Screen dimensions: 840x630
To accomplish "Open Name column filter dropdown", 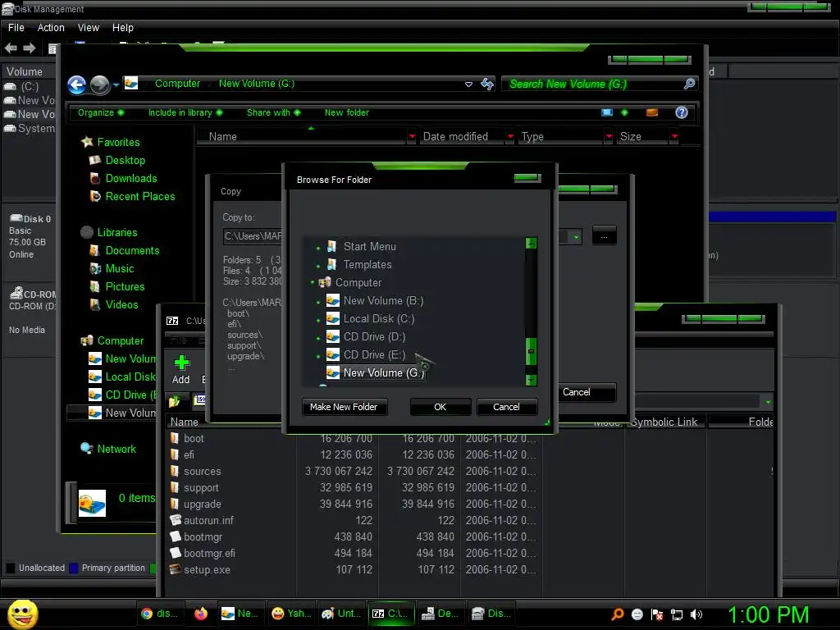I will point(412,137).
